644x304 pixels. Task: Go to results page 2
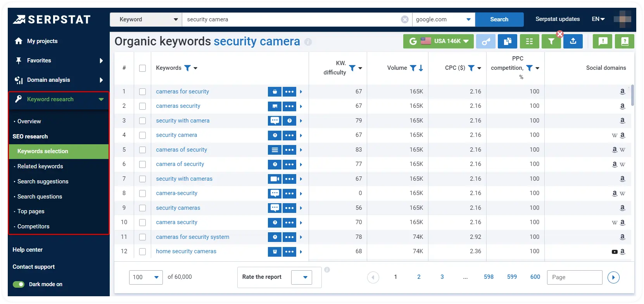click(419, 277)
